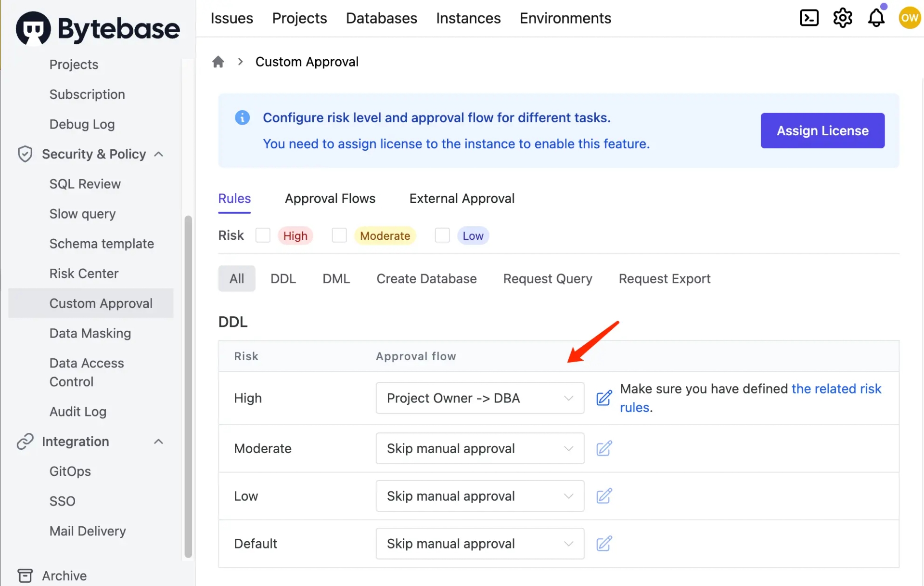924x586 pixels.
Task: Collapse the Security & Policy section
Action: pyautogui.click(x=158, y=154)
